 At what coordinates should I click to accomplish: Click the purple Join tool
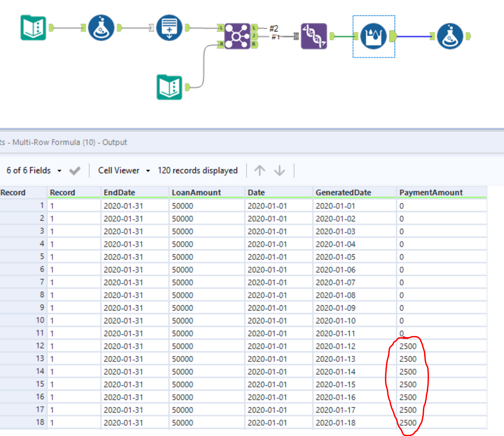(237, 36)
